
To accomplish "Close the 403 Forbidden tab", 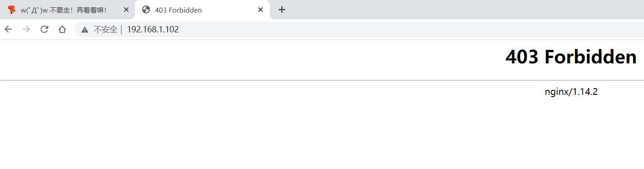I will (260, 10).
